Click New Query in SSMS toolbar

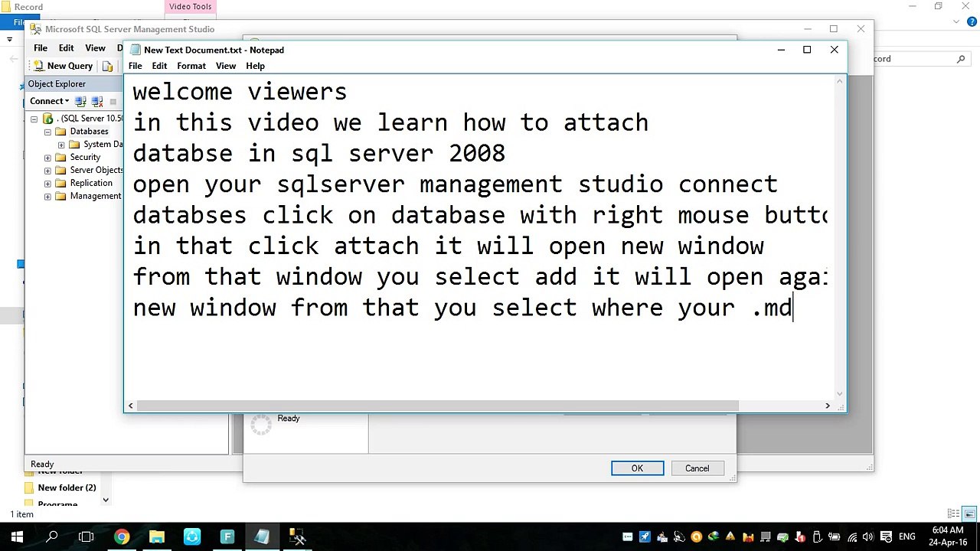click(63, 66)
